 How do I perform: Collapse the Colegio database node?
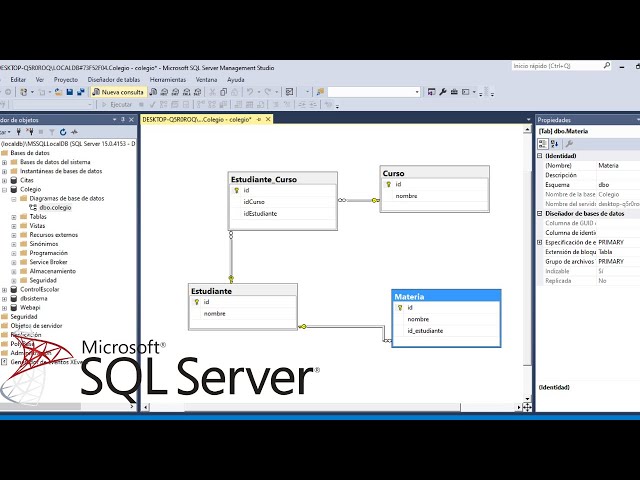pyautogui.click(x=4, y=189)
